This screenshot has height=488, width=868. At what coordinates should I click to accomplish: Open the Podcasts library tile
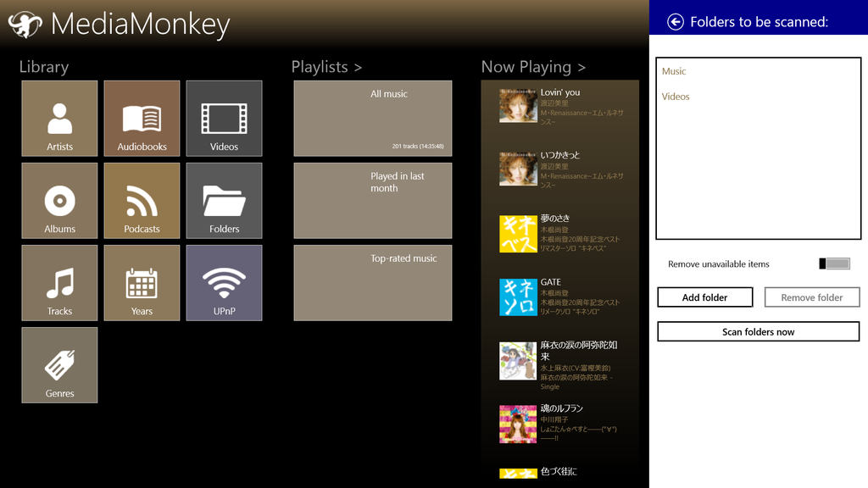142,200
